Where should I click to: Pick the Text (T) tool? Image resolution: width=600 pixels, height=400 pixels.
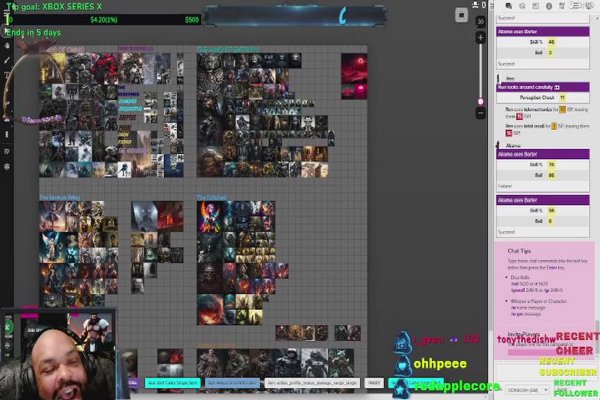7,75
